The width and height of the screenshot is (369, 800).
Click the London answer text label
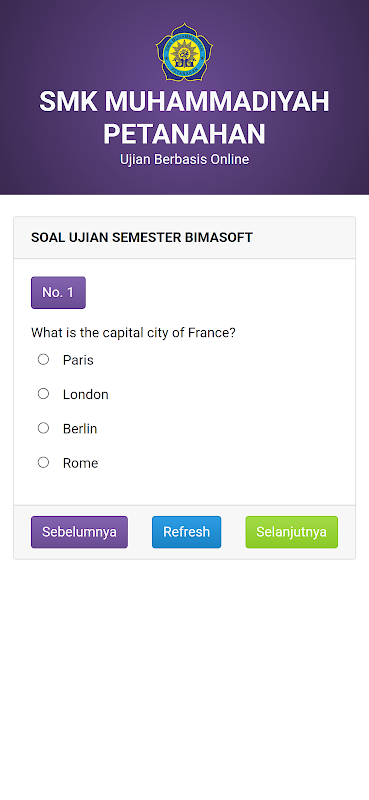[x=86, y=394]
